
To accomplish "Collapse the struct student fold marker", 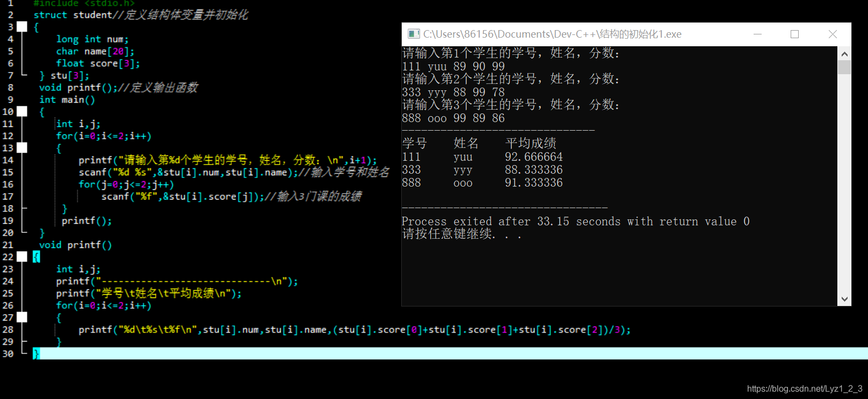I will (x=22, y=26).
